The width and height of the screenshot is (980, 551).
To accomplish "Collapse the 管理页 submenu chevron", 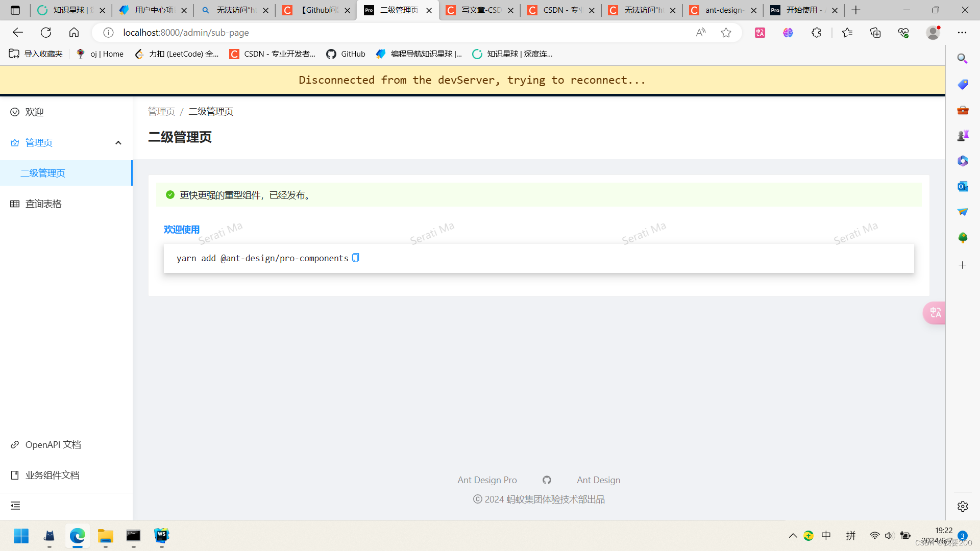I will [x=118, y=143].
